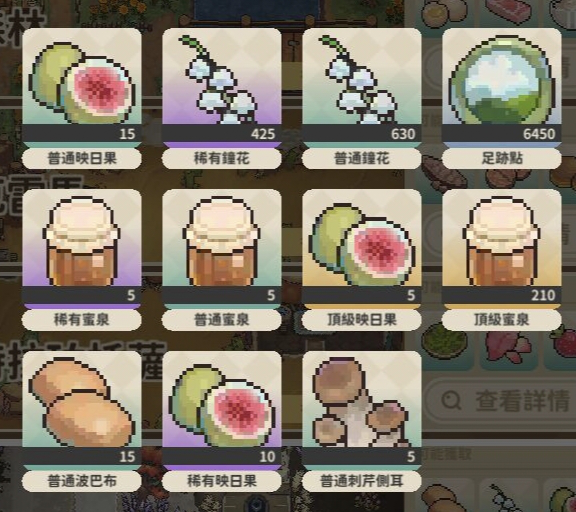Select the 稀有蜜泉 honey jar icon
This screenshot has height=512, width=576.
point(82,241)
